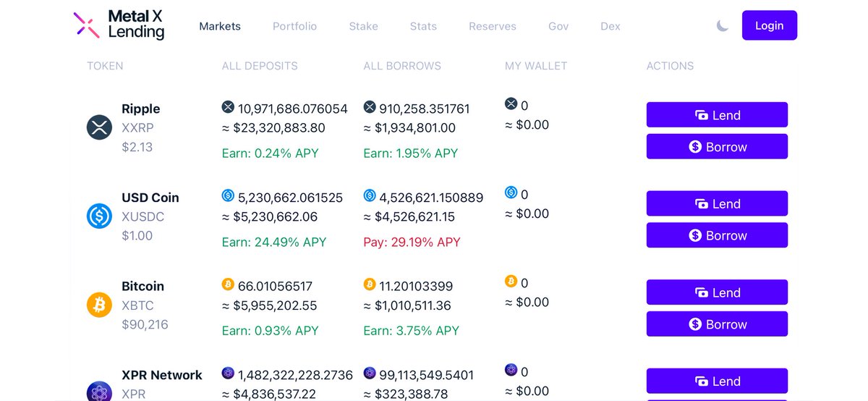Click the ≈ $5,955,202.55 Bitcoin deposits value
Screen dimensions: 868x401
[270, 305]
